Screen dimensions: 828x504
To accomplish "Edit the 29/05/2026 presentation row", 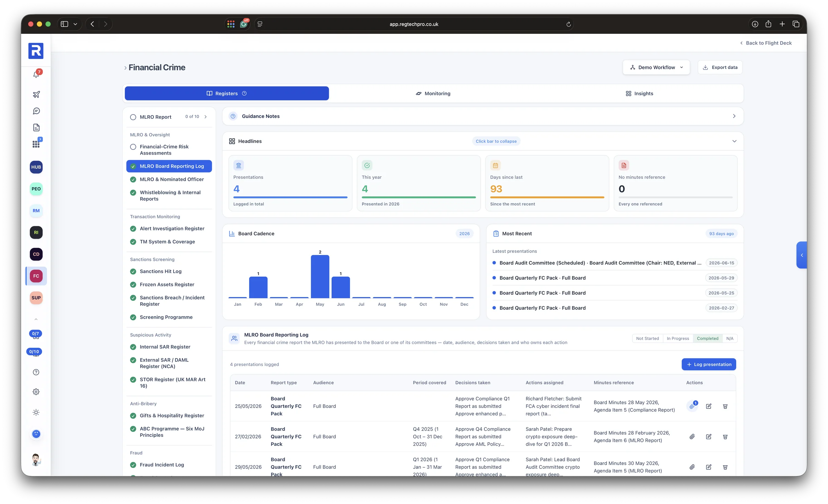I will click(709, 467).
